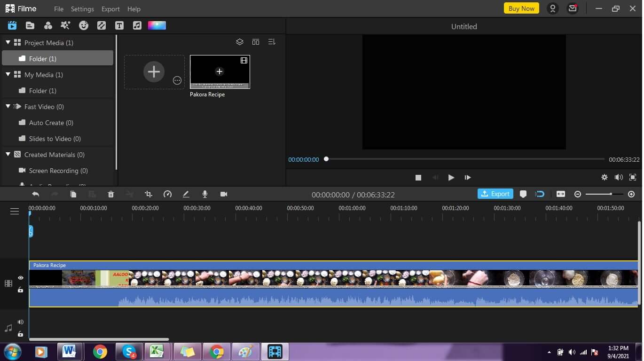
Task: Undo the last timeline action
Action: [36, 194]
